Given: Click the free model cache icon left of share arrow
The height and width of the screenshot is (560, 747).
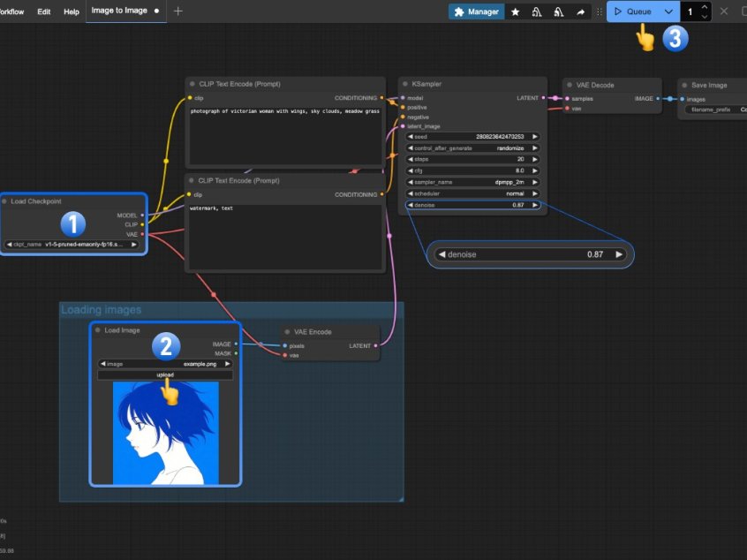Looking at the screenshot, I should [x=558, y=11].
